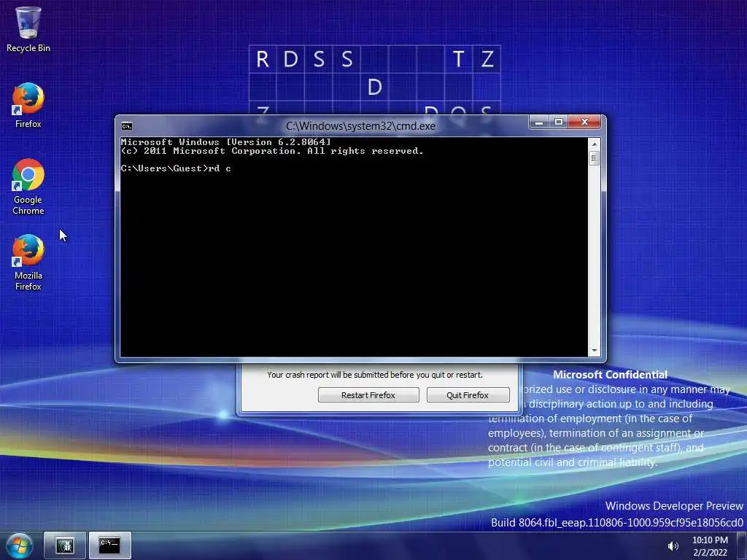Screen dimensions: 747x560
Task: Click the letter T tile in the grid
Action: coord(458,59)
